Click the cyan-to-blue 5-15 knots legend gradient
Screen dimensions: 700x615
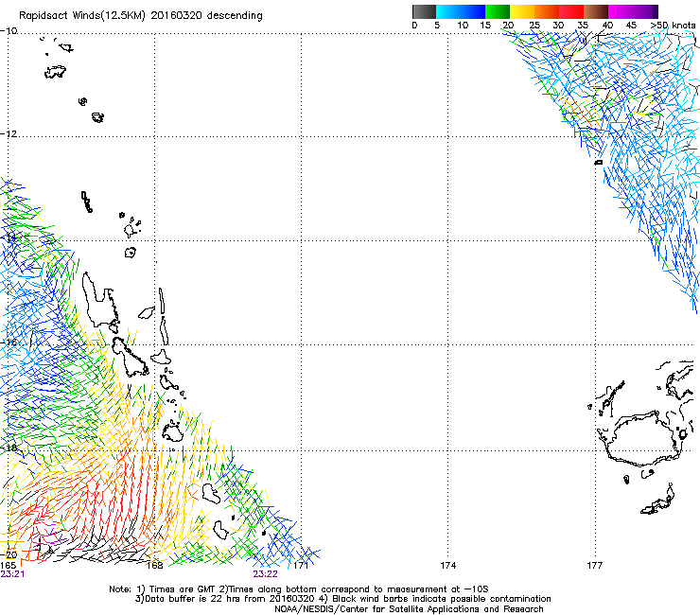461,11
